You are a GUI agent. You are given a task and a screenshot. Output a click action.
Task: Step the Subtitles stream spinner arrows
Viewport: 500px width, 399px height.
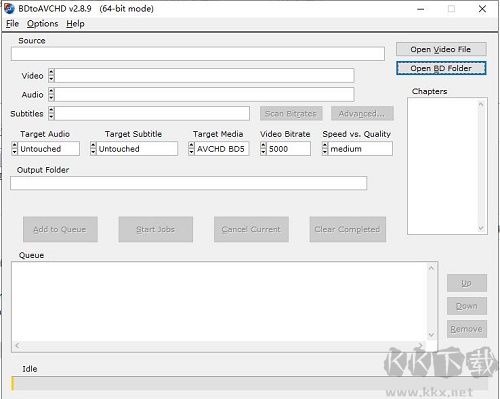pos(51,113)
